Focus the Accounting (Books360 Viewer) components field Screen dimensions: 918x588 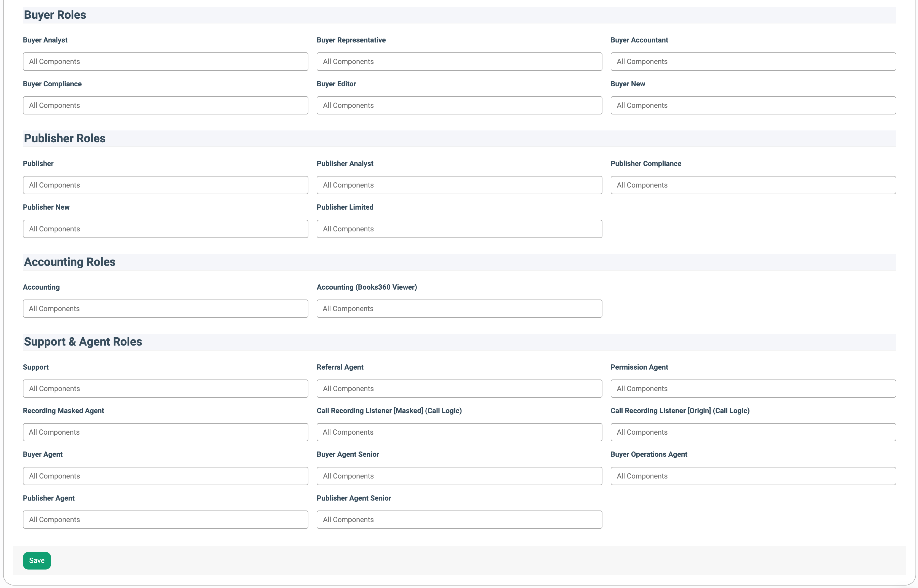point(459,309)
